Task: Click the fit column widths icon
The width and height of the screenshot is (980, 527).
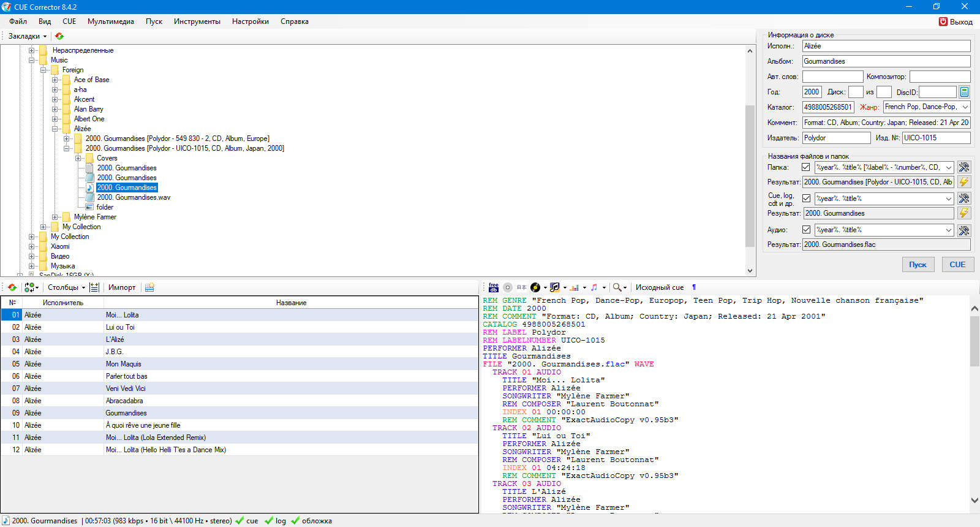Action: tap(94, 287)
